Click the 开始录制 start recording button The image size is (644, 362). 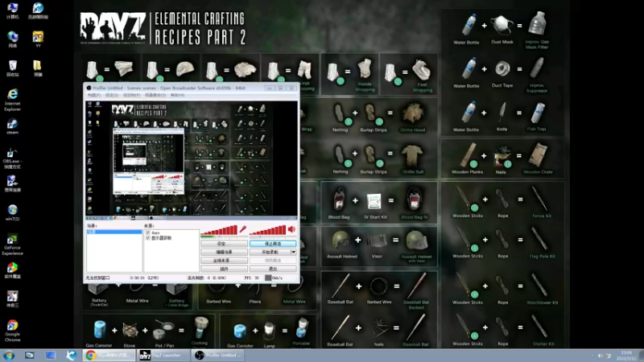270,252
